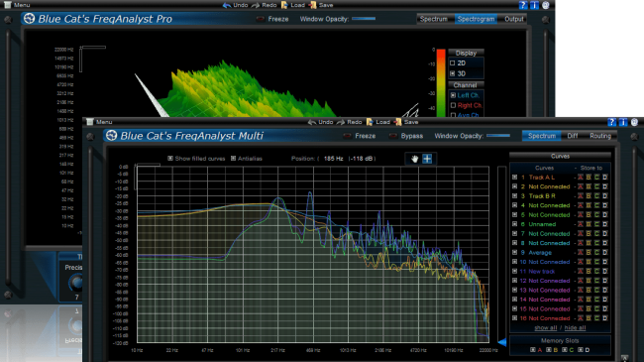Store Average curve to slot A
The image size is (644, 362).
[x=581, y=253]
